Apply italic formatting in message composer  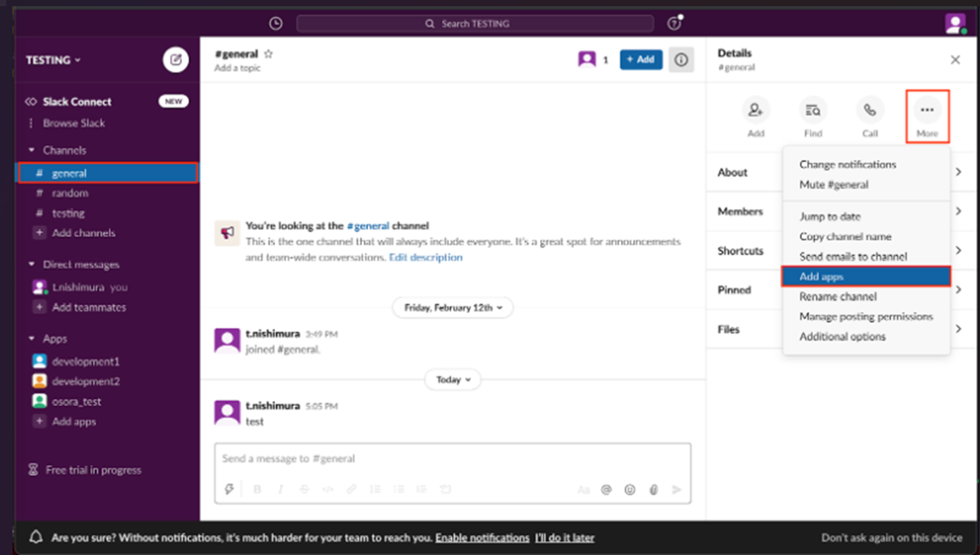click(280, 489)
